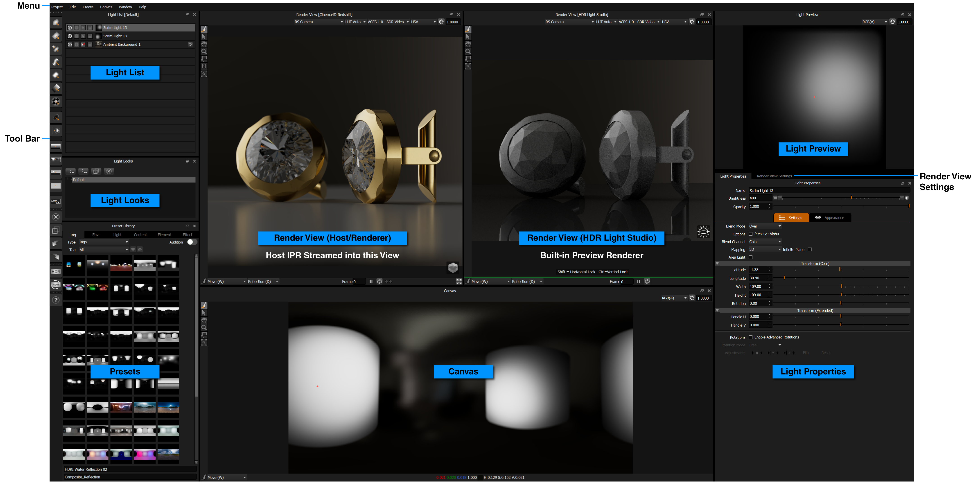This screenshot has width=980, height=485.
Task: Open the Canvas menu in the menu bar
Action: [x=106, y=7]
